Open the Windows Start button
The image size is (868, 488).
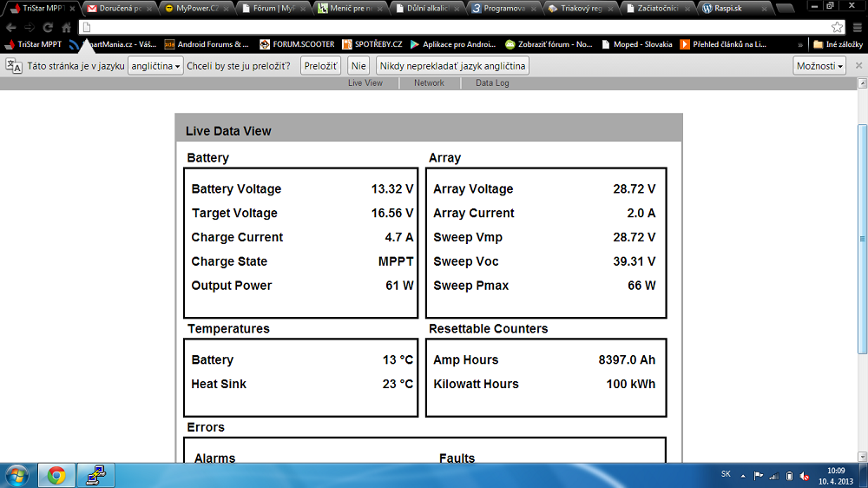pyautogui.click(x=16, y=476)
